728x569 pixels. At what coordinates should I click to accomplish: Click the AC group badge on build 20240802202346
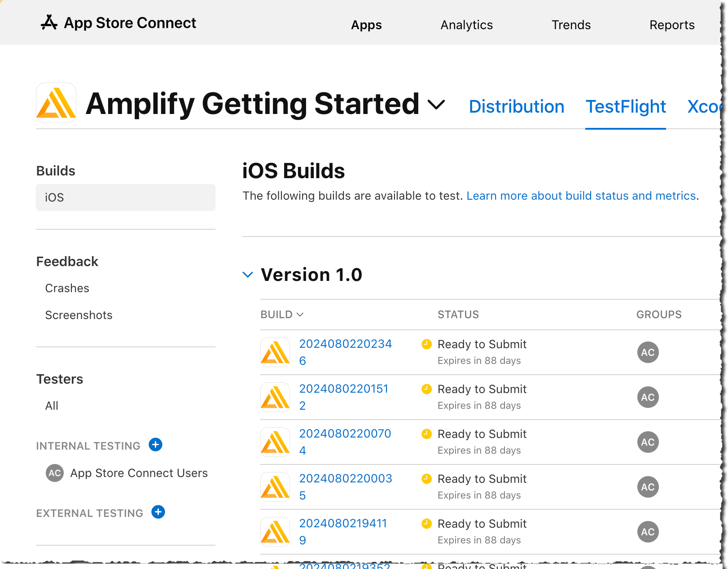pos(648,352)
